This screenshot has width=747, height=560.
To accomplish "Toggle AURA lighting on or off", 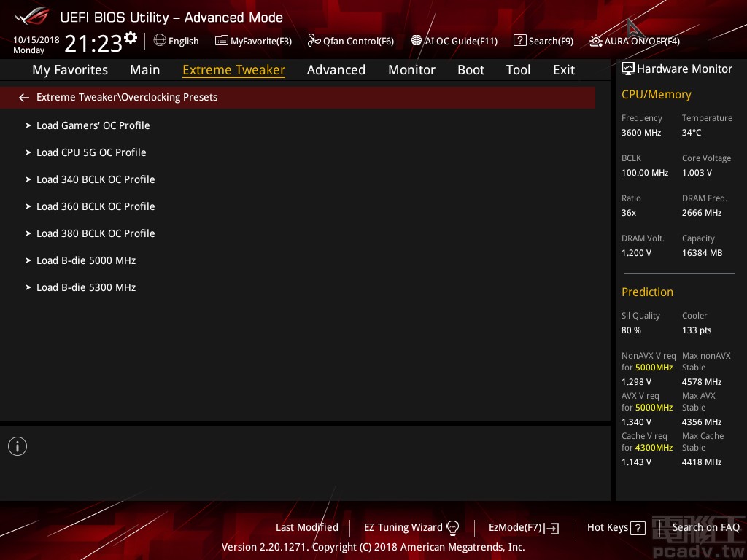I will (x=597, y=41).
